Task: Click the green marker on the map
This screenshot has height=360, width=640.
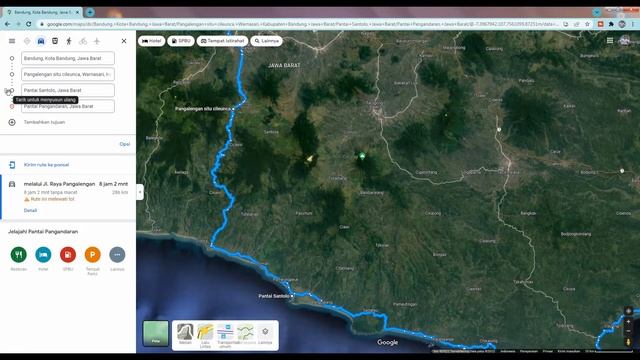Action: [x=362, y=156]
